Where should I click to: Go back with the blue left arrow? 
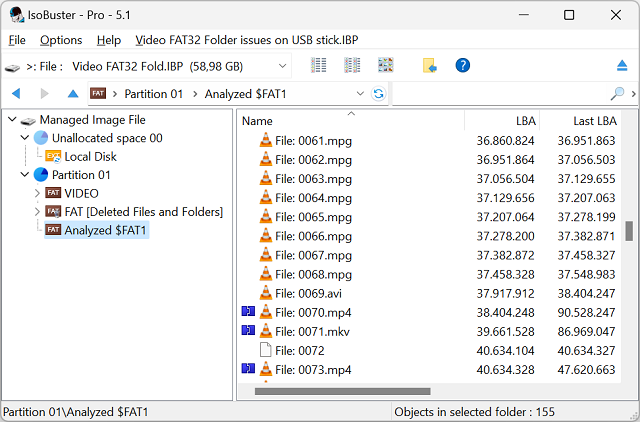pyautogui.click(x=16, y=94)
